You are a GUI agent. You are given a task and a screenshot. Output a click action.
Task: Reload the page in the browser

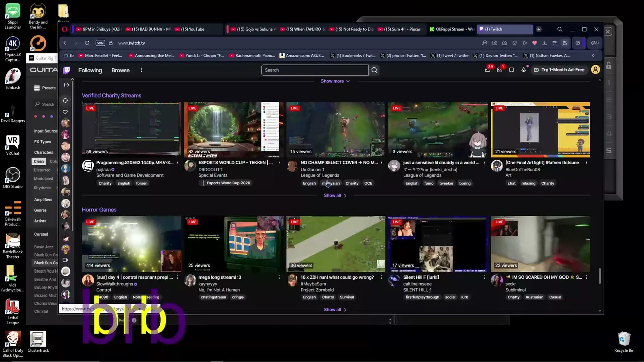coord(87,43)
